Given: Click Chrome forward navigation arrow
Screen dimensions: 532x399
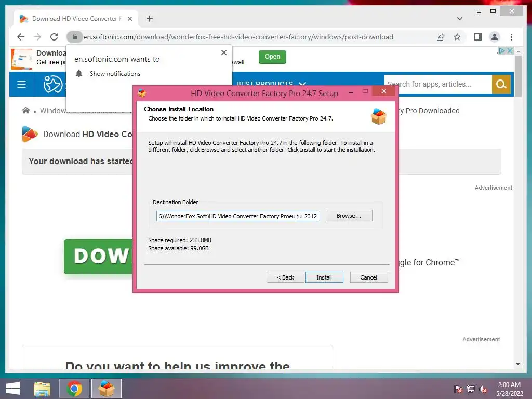Looking at the screenshot, I should tap(37, 37).
